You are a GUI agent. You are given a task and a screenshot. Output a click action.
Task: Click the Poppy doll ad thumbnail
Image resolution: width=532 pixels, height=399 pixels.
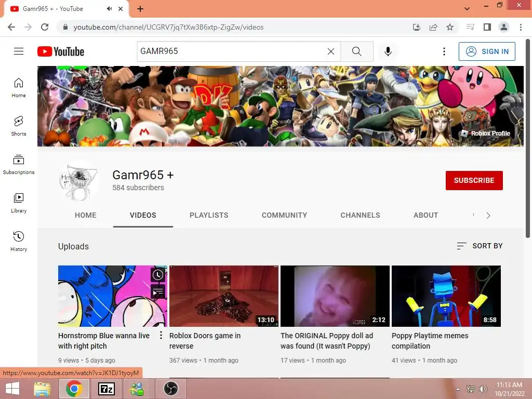[335, 296]
